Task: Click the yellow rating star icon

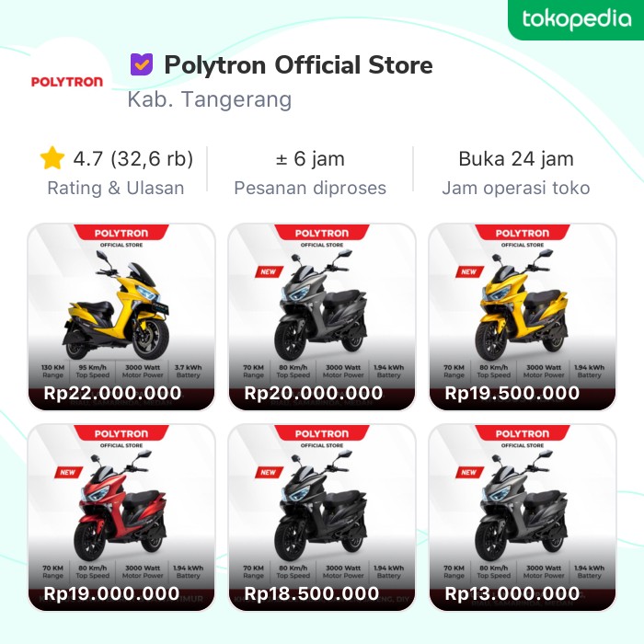Action: [52, 158]
